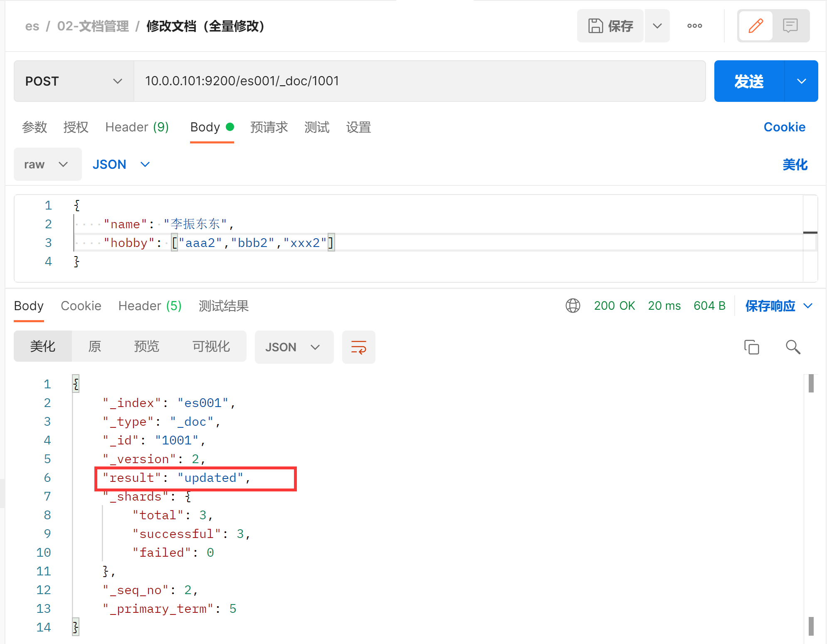Toggle the response word wrap icon

(x=358, y=347)
